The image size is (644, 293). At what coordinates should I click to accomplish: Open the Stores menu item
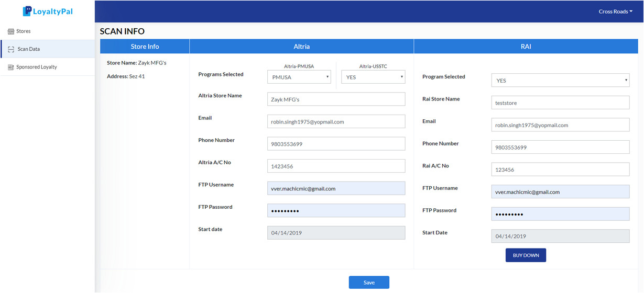click(x=47, y=31)
